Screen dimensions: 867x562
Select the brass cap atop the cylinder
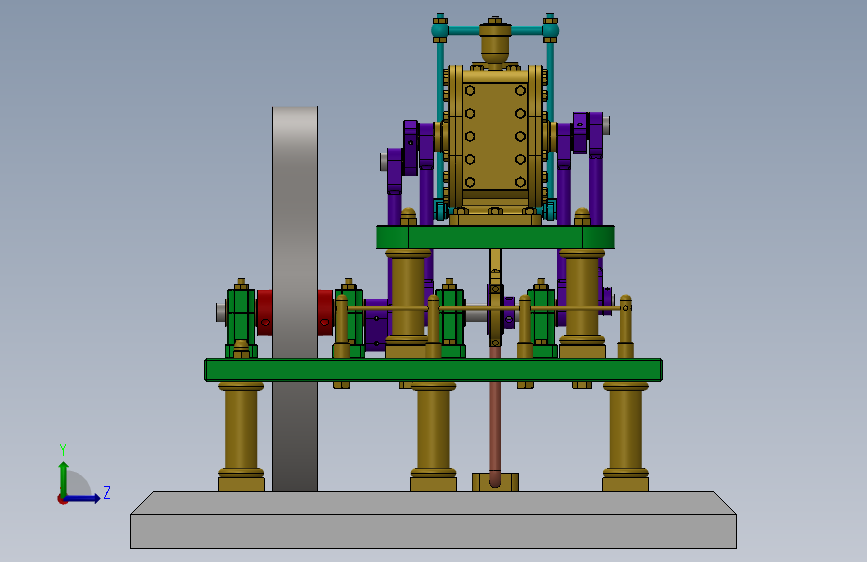pos(495,40)
